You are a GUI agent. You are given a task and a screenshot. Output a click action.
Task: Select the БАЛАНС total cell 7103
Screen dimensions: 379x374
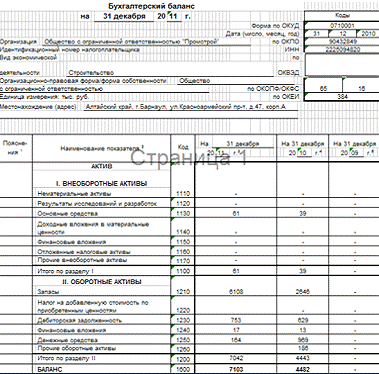[x=236, y=369]
